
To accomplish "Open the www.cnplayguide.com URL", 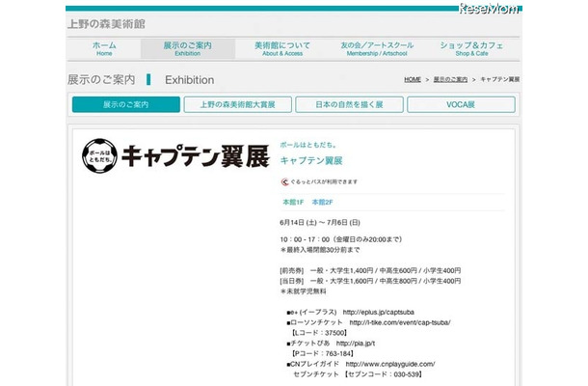I will [x=390, y=364].
